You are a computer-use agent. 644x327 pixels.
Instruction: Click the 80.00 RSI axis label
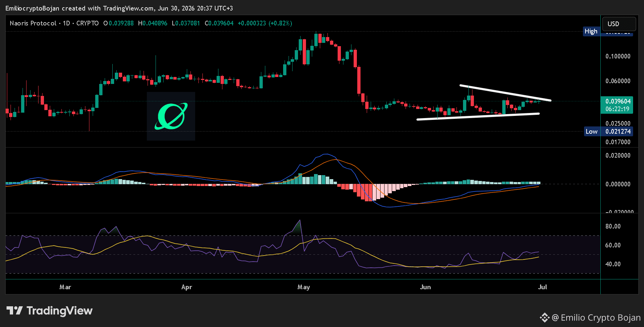[x=613, y=226]
